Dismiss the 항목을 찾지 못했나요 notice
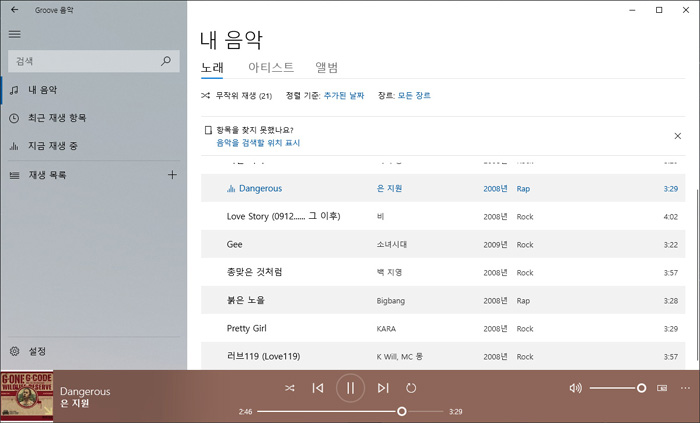 (x=677, y=136)
